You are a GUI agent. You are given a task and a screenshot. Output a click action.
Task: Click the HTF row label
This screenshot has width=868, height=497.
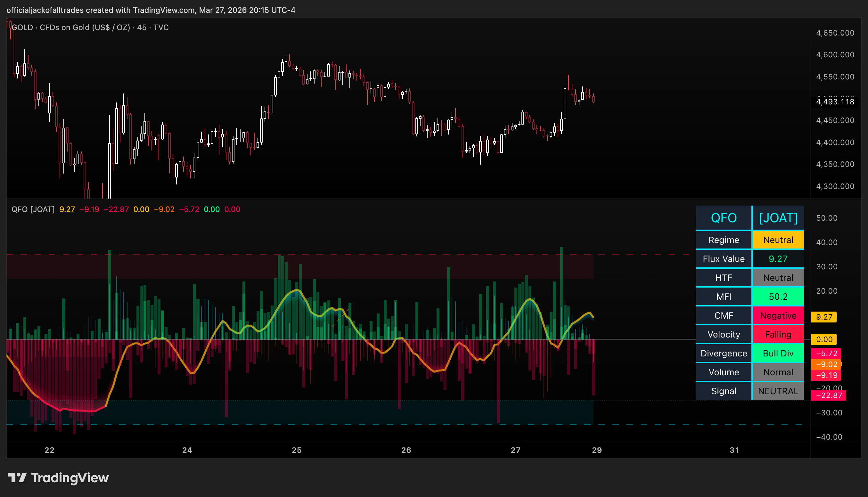point(724,278)
